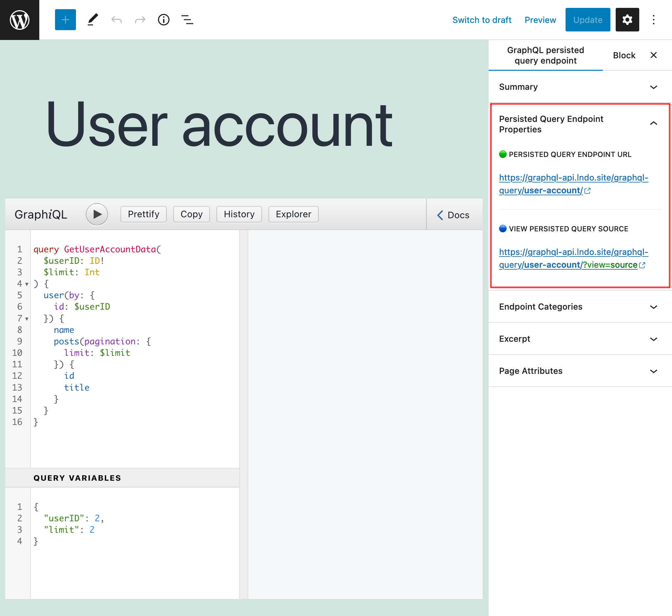Collapse Persisted Query Endpoint Properties panel
Screen dimensions: 672x616
pos(580,124)
